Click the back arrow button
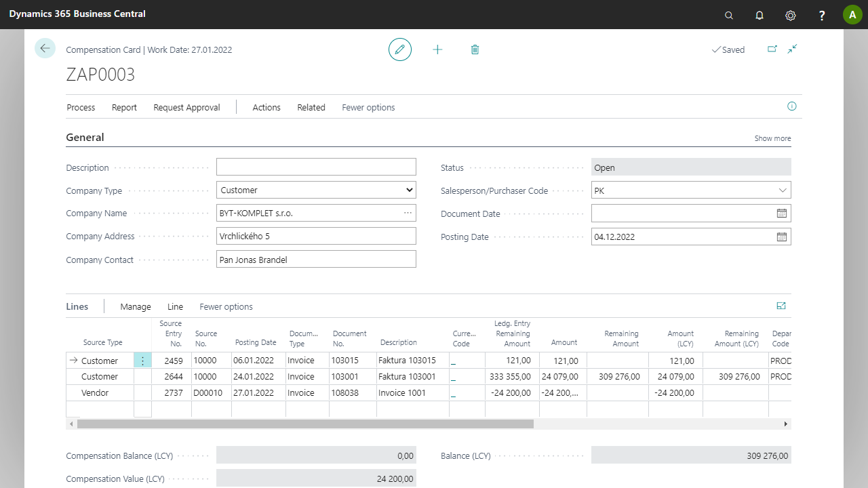This screenshot has width=868, height=488. coord(45,48)
